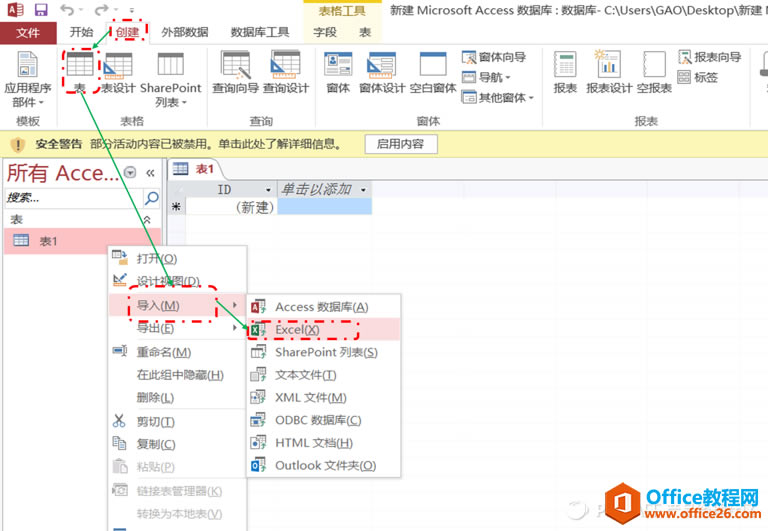Import from 文本文件(T) text file

[x=324, y=375]
